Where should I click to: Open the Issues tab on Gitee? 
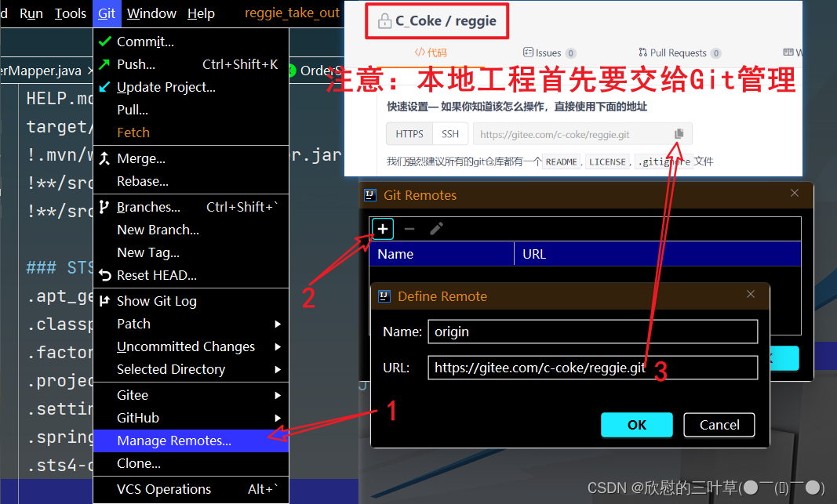tap(549, 53)
